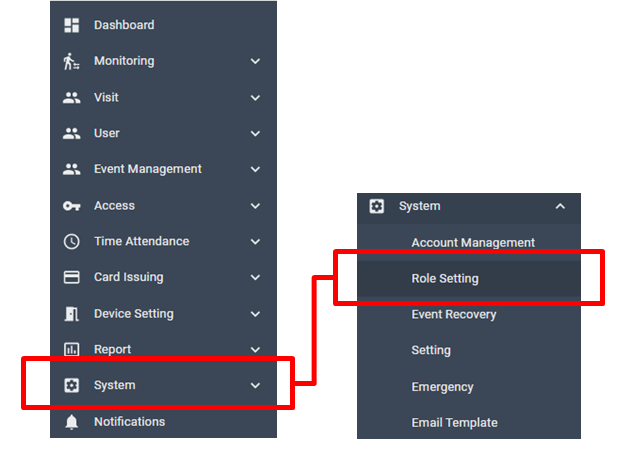The width and height of the screenshot is (623, 451).
Task: Click the Time Attendance clock icon
Action: point(71,242)
